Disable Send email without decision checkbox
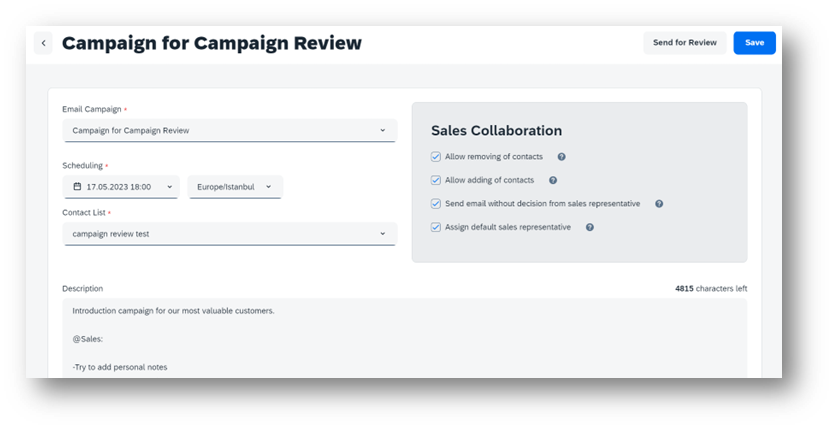 436,204
